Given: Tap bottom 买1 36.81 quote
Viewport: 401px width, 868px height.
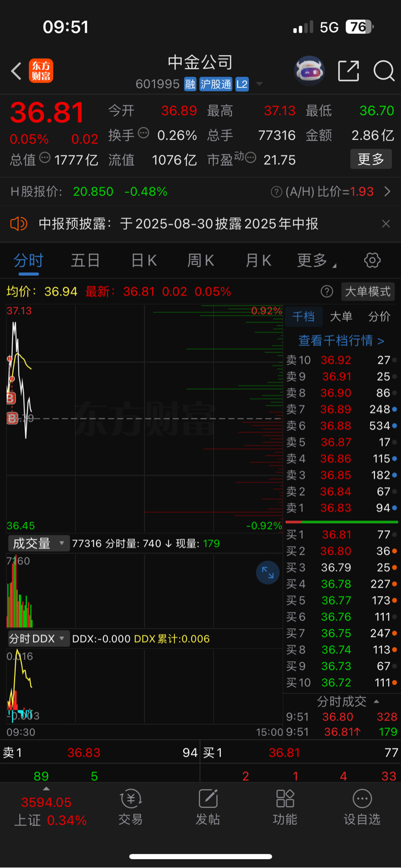Looking at the screenshot, I should coord(301,753).
